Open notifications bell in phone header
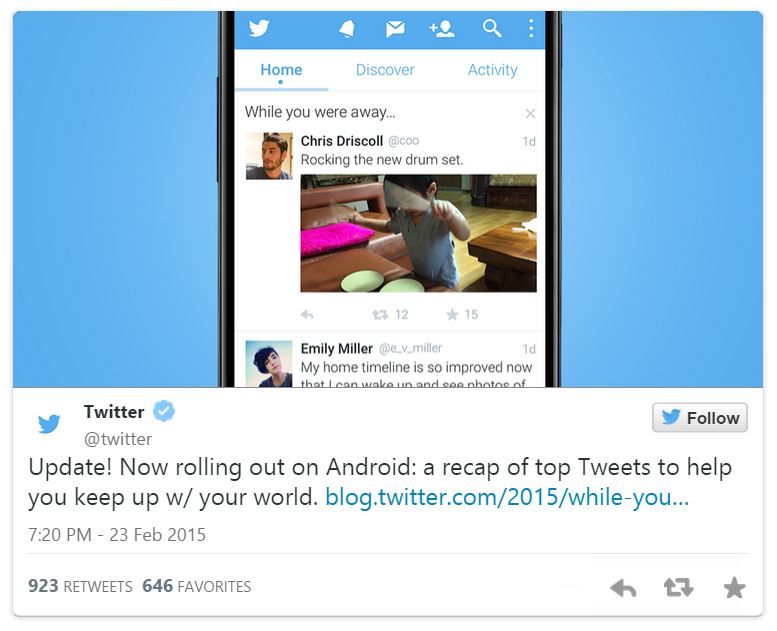 (347, 29)
